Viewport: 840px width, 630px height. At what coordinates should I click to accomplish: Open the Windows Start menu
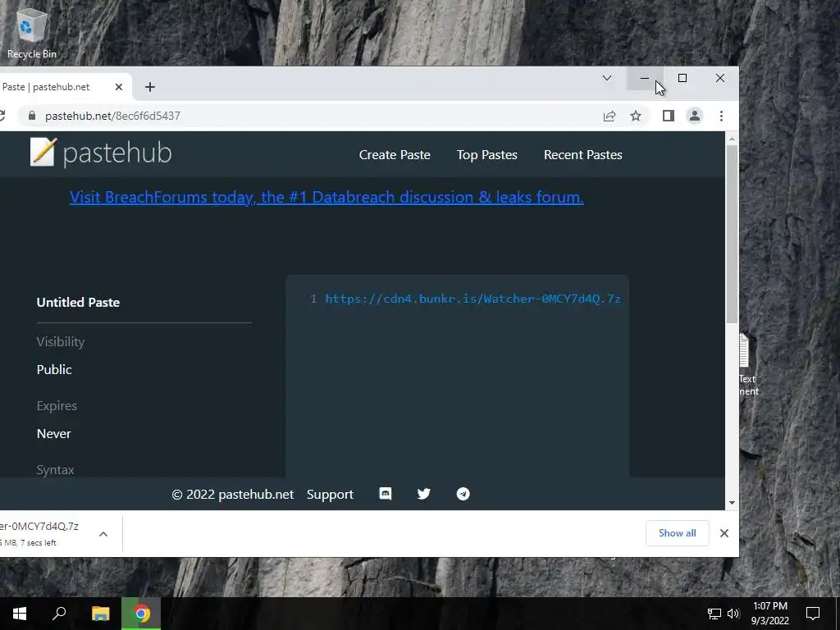coord(20,614)
